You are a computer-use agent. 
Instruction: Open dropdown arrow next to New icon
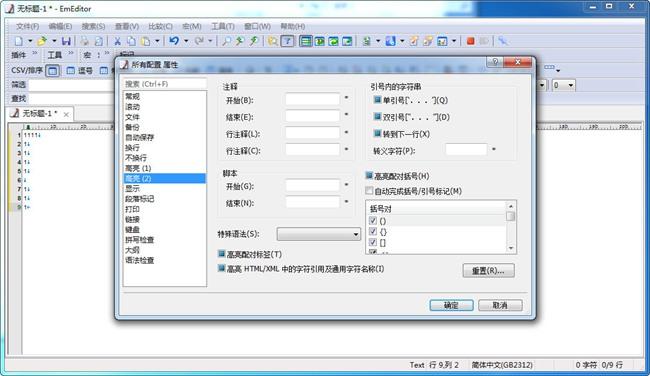(30, 41)
